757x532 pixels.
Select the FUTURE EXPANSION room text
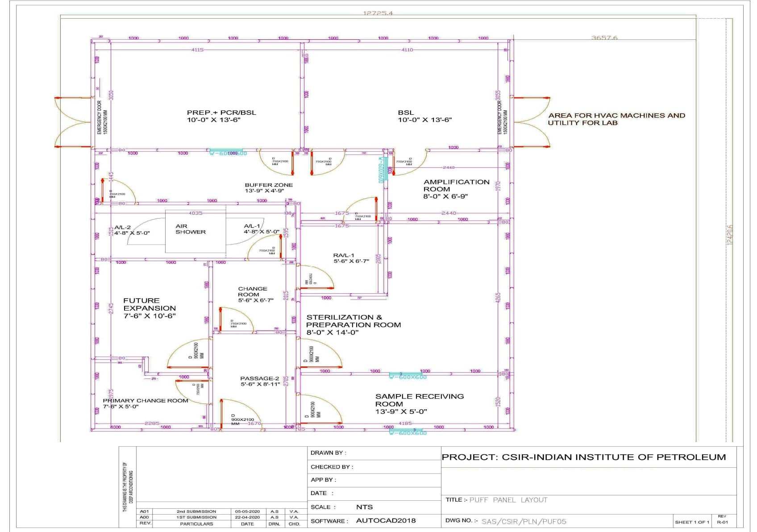point(150,308)
